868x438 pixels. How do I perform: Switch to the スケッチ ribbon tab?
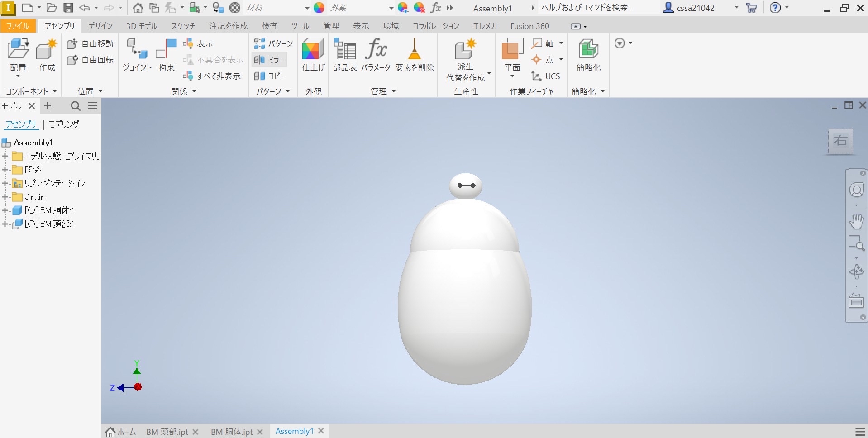[183, 26]
